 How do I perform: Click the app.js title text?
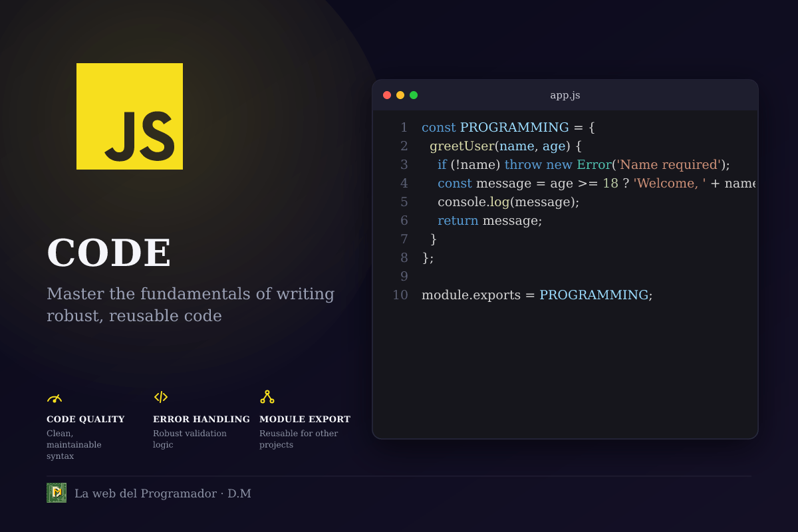click(x=565, y=95)
